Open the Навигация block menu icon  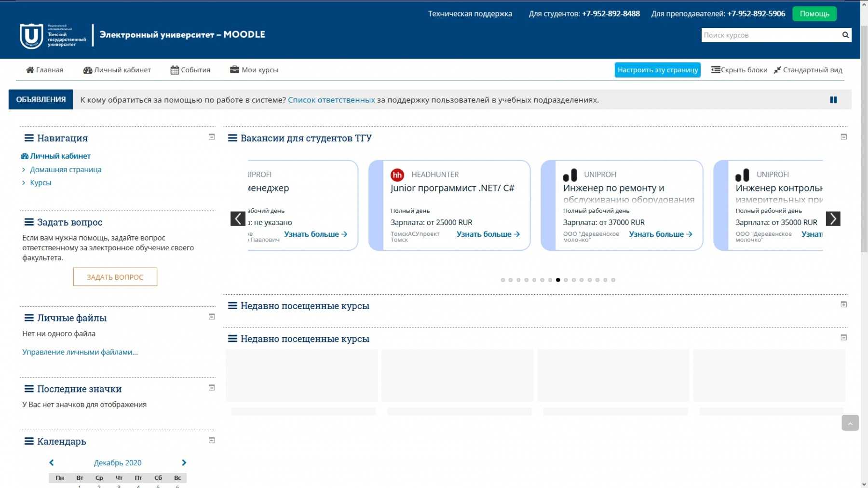point(29,138)
